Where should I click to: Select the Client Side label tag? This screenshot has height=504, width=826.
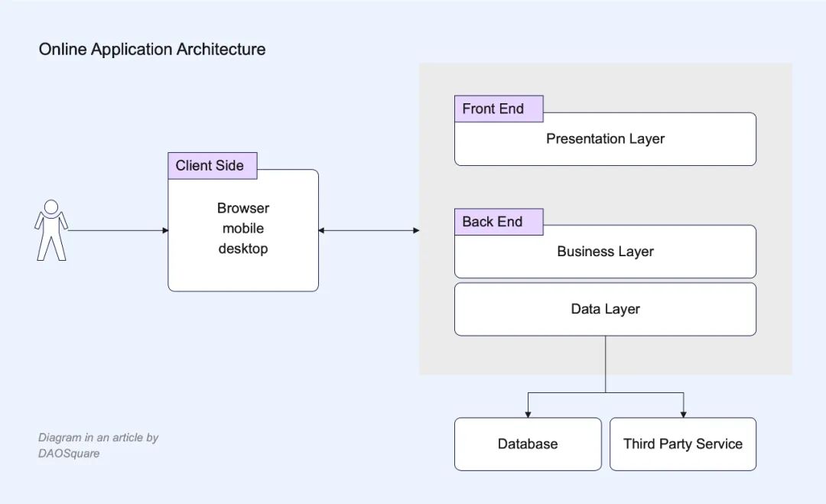pos(213,166)
